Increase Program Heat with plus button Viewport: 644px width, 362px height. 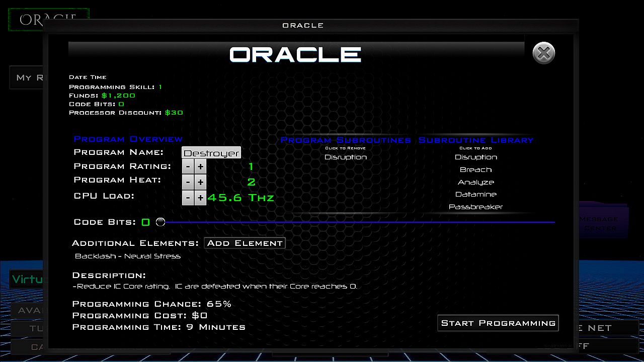200,182
